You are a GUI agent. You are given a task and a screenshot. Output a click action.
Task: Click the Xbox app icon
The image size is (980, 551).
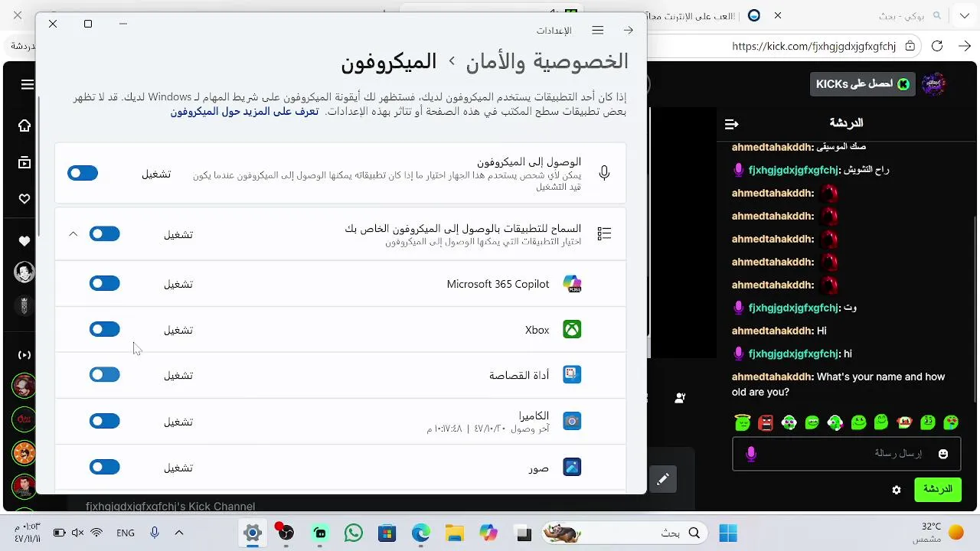[572, 330]
